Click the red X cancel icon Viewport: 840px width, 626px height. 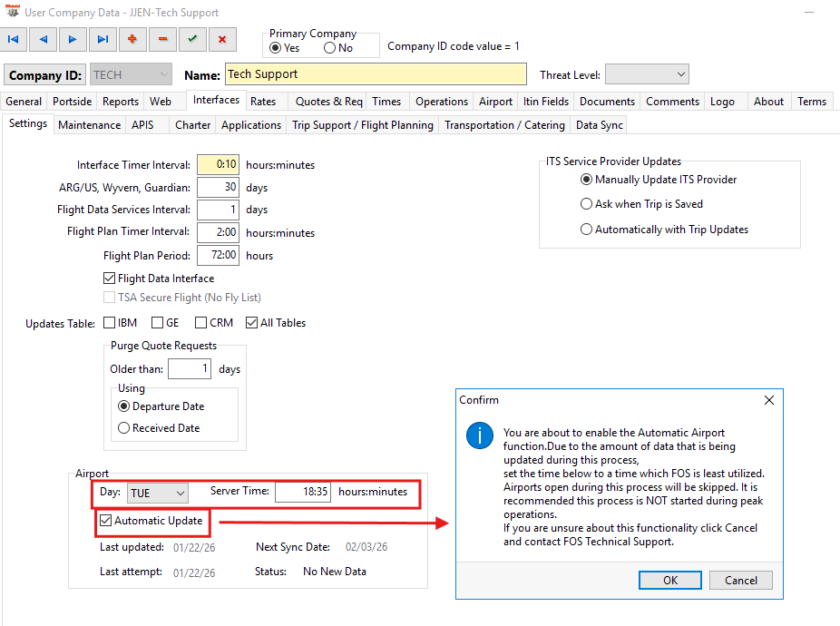pos(222,40)
